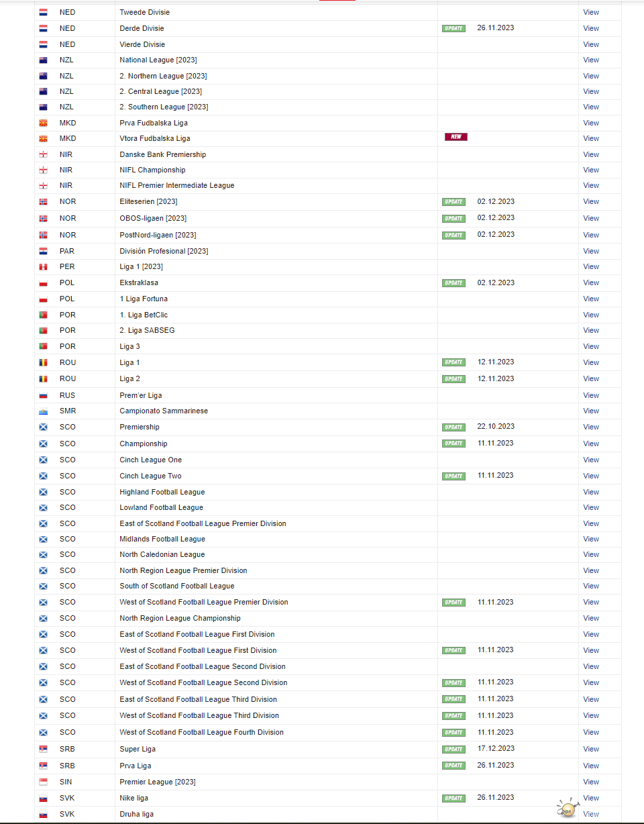
Task: Click the NEW badge on Vtora Fudbalska Liga
Action: pos(455,137)
